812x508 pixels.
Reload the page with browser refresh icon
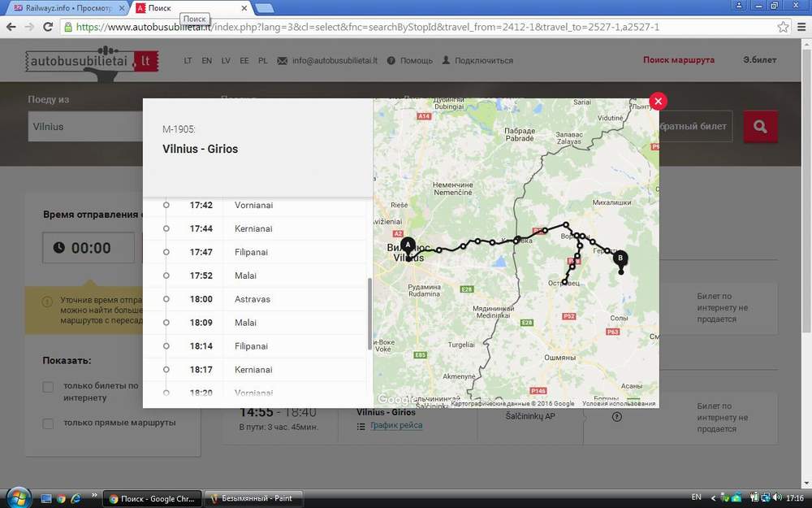click(48, 27)
